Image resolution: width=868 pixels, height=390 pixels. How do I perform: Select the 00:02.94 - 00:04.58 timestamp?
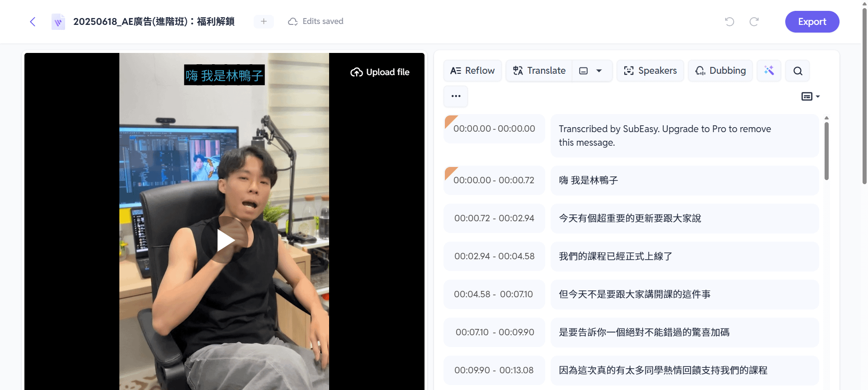click(494, 256)
